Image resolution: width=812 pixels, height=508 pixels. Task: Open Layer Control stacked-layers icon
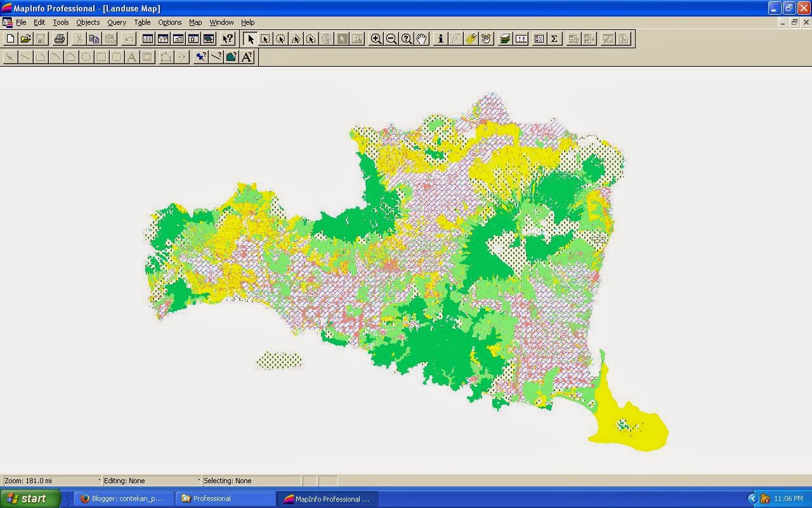505,39
